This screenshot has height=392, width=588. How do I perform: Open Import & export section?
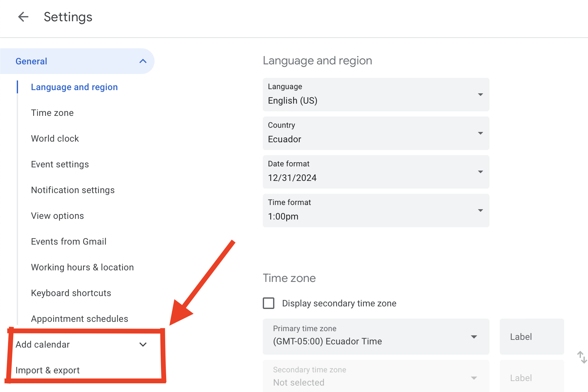point(48,370)
